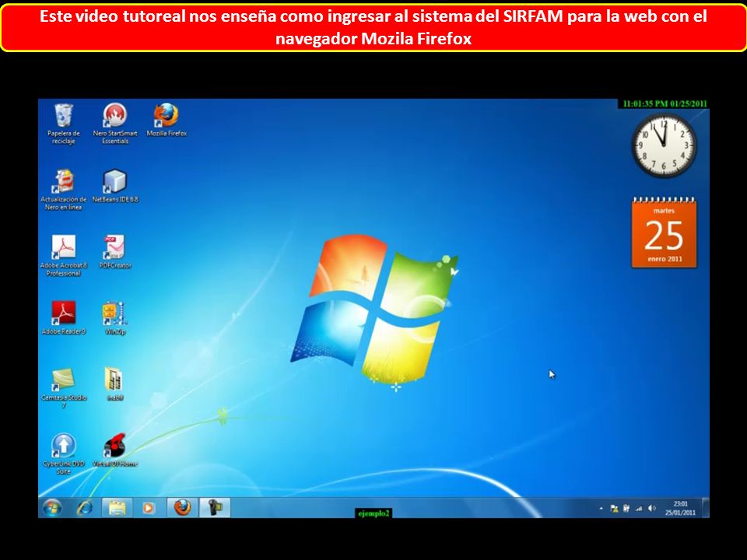The width and height of the screenshot is (747, 560).
Task: Select the PDFCreator desktop shortcut
Action: point(115,252)
